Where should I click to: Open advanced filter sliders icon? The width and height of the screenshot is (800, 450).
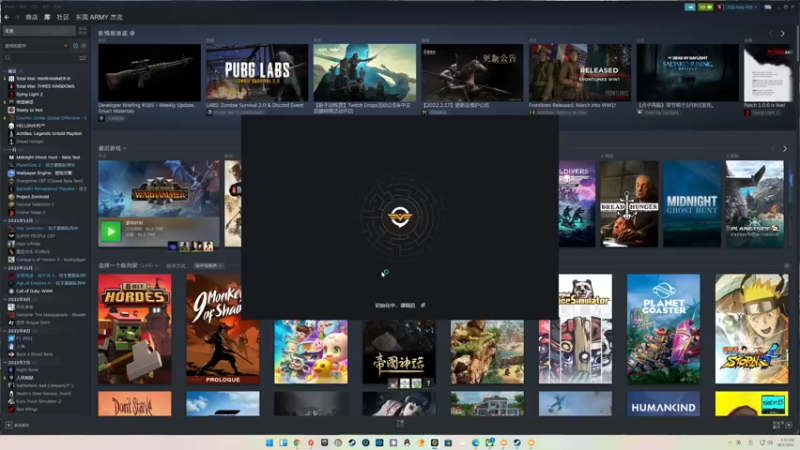83,58
